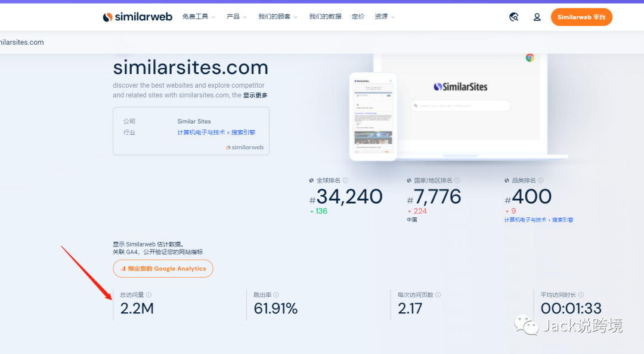This screenshot has width=644, height=354.
Task: Launch the Similarweb 平台 button
Action: click(581, 17)
